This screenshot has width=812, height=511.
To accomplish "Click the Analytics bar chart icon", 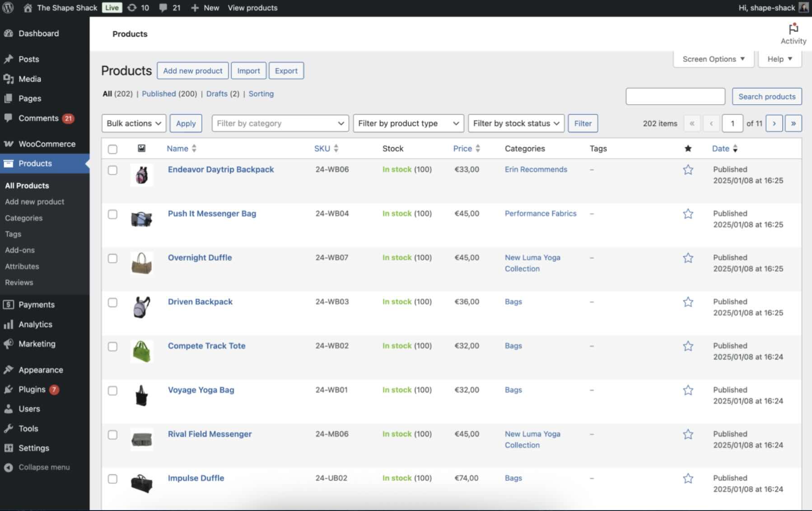I will point(8,324).
